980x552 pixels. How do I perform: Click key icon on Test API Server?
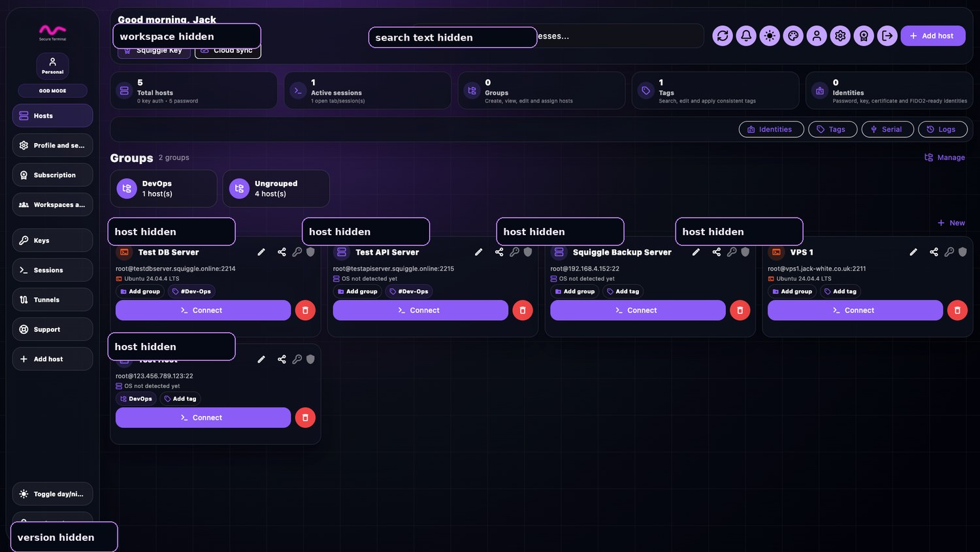point(515,252)
